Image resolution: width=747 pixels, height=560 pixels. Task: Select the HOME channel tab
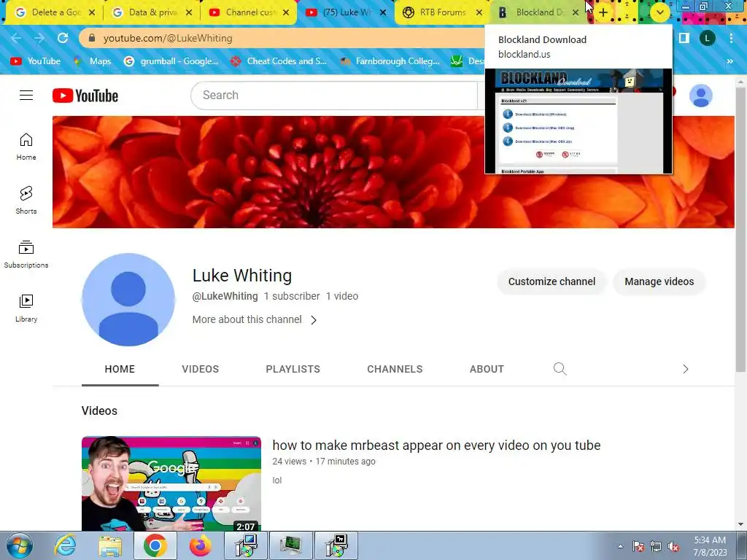point(120,369)
